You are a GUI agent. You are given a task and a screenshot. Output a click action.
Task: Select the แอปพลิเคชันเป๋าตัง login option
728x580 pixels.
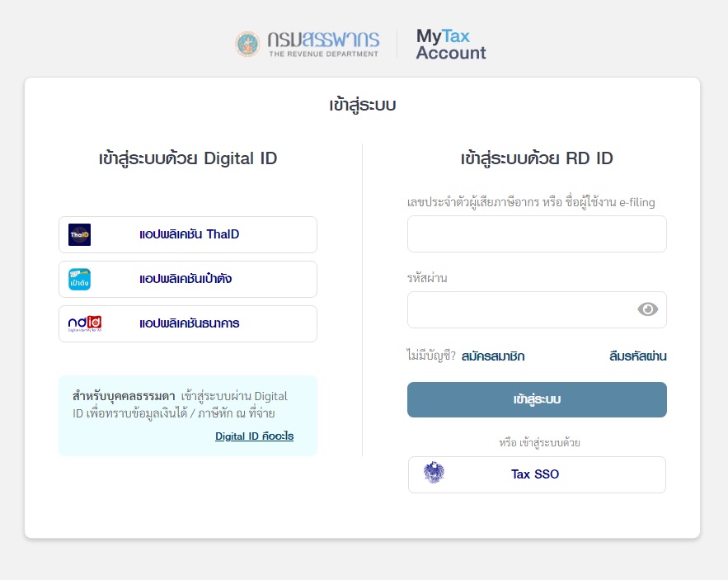point(186,280)
